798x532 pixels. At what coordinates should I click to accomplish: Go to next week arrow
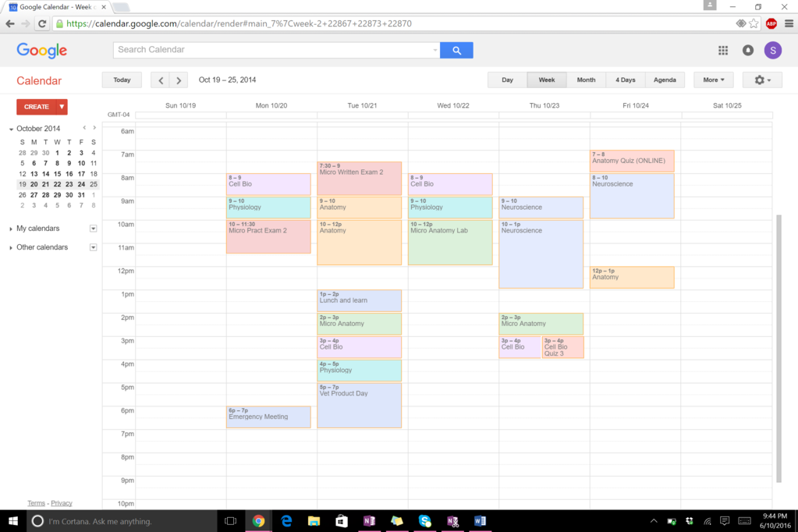pos(179,80)
